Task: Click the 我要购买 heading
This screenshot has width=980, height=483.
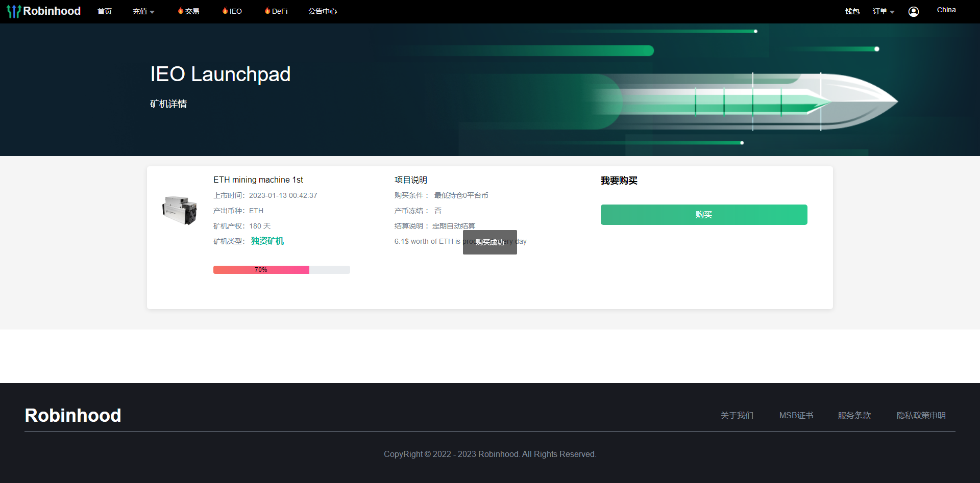Action: (x=619, y=181)
